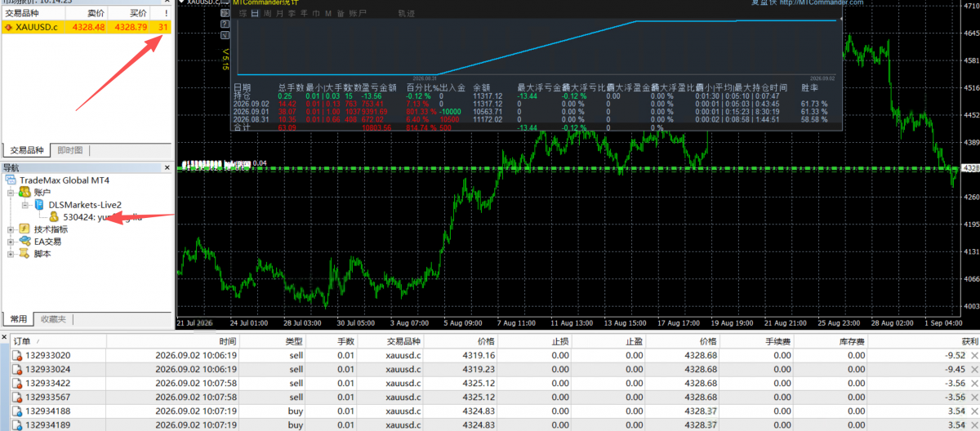Image resolution: width=980 pixels, height=431 pixels.
Task: Expand the 脚本 tree node
Action: 11,254
